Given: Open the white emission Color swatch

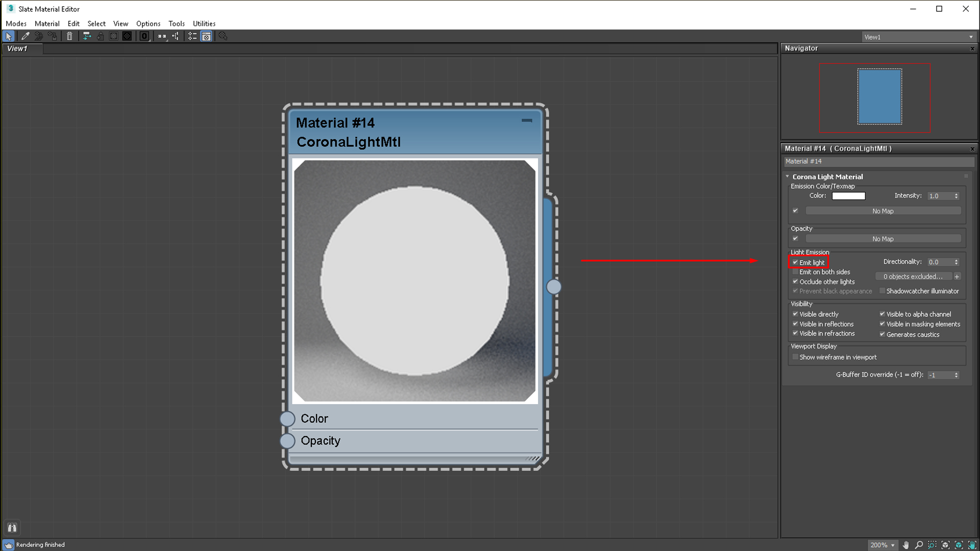Looking at the screenshot, I should pyautogui.click(x=849, y=196).
